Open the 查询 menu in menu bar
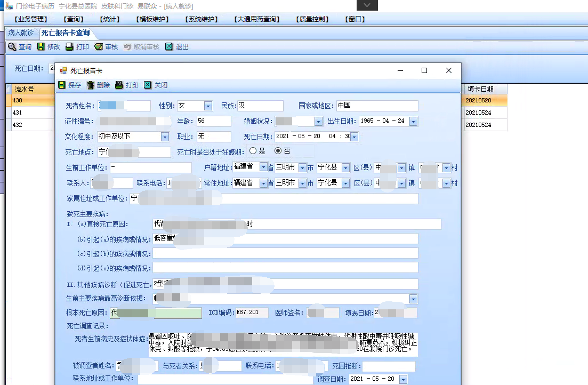588x385 pixels. coord(73,19)
